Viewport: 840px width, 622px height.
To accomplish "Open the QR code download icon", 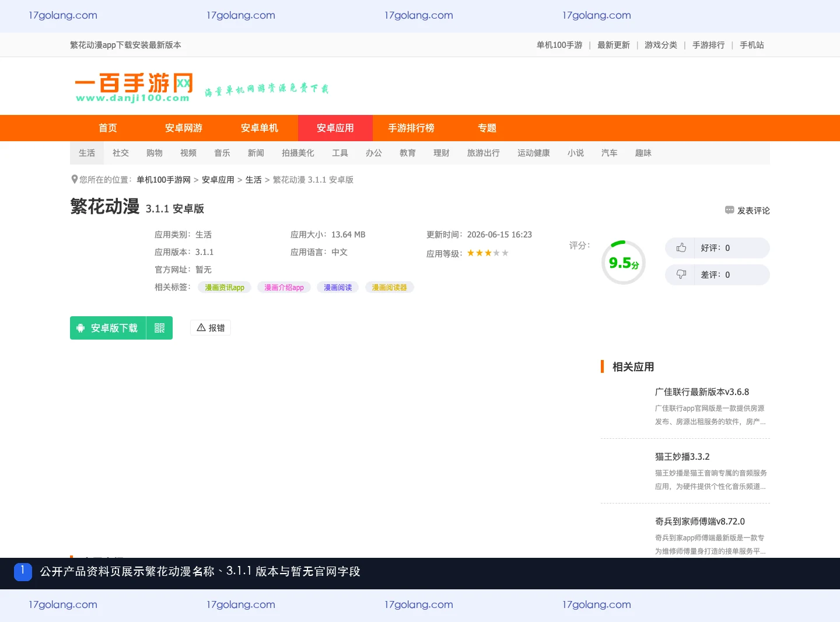I will (159, 328).
